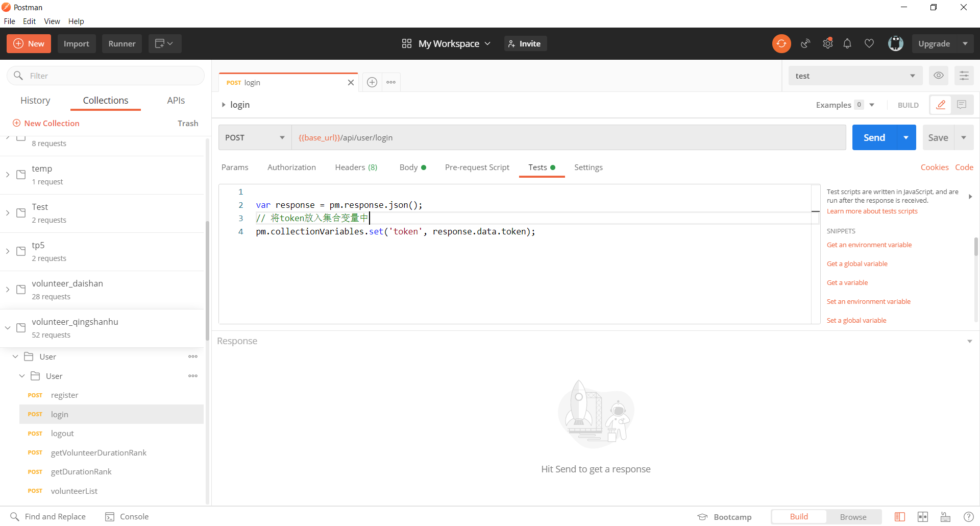Open the Examples dropdown
This screenshot has height=526, width=980.
coord(845,105)
